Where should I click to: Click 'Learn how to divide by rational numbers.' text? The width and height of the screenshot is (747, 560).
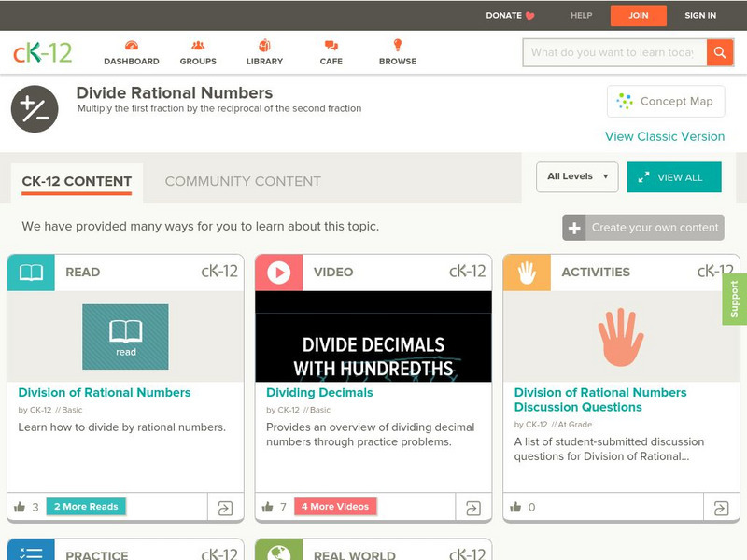122,427
